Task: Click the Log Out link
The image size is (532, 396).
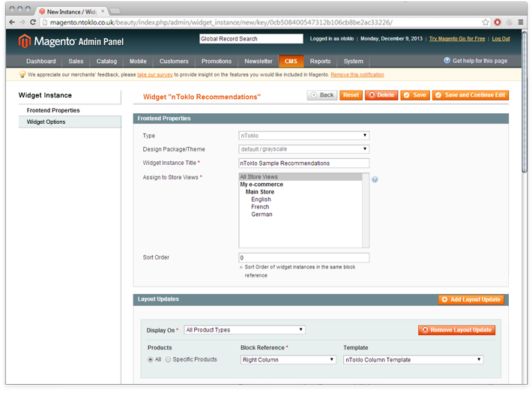Action: [501, 39]
